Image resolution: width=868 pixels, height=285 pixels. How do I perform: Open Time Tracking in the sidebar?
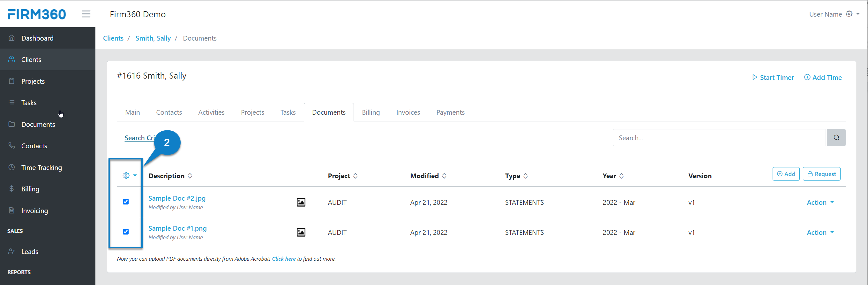[48, 168]
